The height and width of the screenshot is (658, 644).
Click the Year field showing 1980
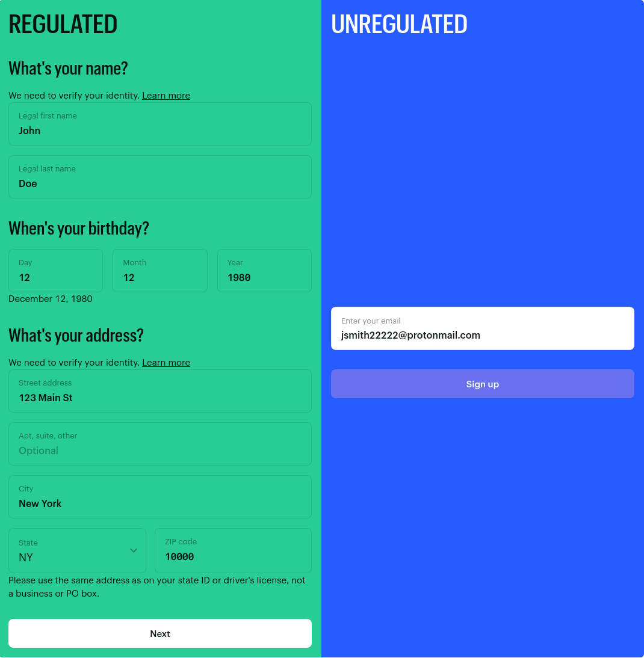(264, 271)
